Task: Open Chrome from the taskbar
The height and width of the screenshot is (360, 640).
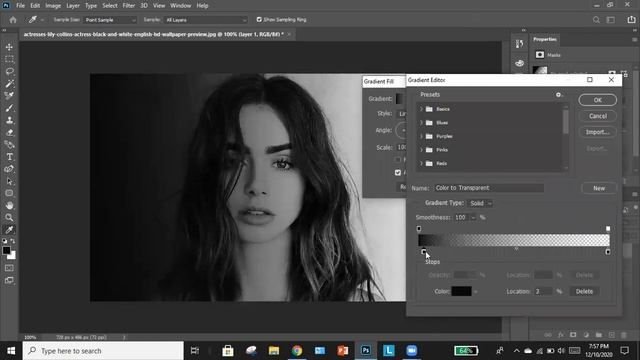Action: 297,351
